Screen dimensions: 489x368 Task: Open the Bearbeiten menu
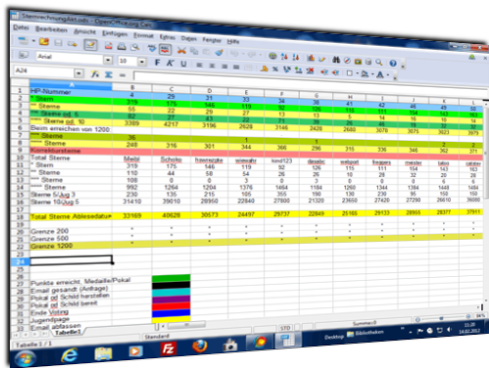pyautogui.click(x=51, y=29)
